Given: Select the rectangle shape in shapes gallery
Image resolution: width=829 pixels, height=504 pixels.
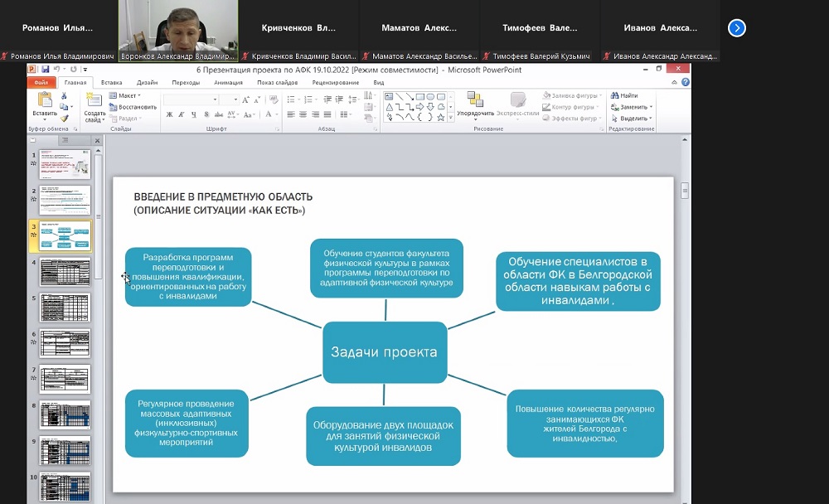Looking at the screenshot, I should click(x=420, y=97).
